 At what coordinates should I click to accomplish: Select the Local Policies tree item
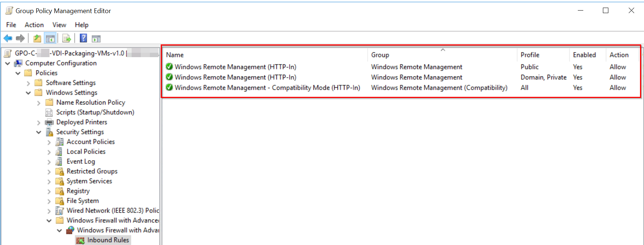coord(86,152)
